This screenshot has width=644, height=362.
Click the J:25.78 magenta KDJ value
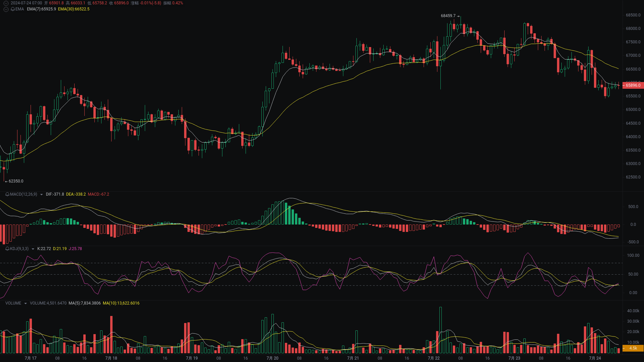(75, 249)
